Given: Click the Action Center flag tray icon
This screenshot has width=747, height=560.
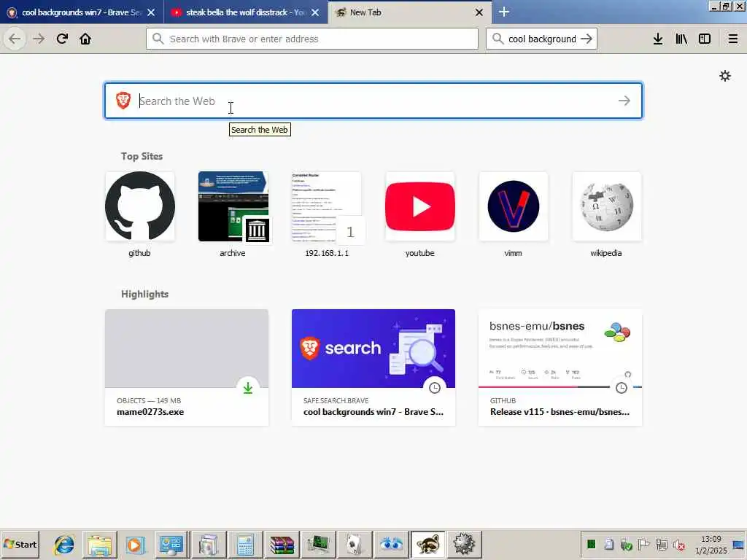Looking at the screenshot, I should pos(643,544).
